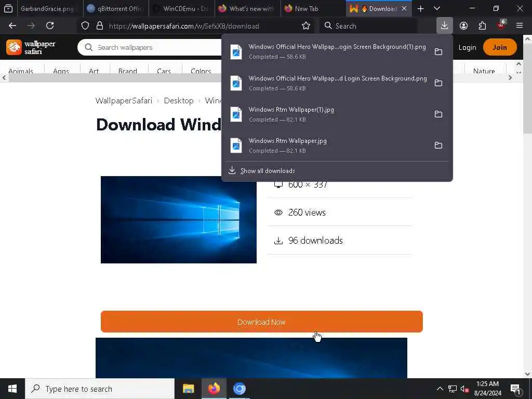Reload the page with refresh icon
Image resolution: width=532 pixels, height=399 pixels.
(50, 26)
